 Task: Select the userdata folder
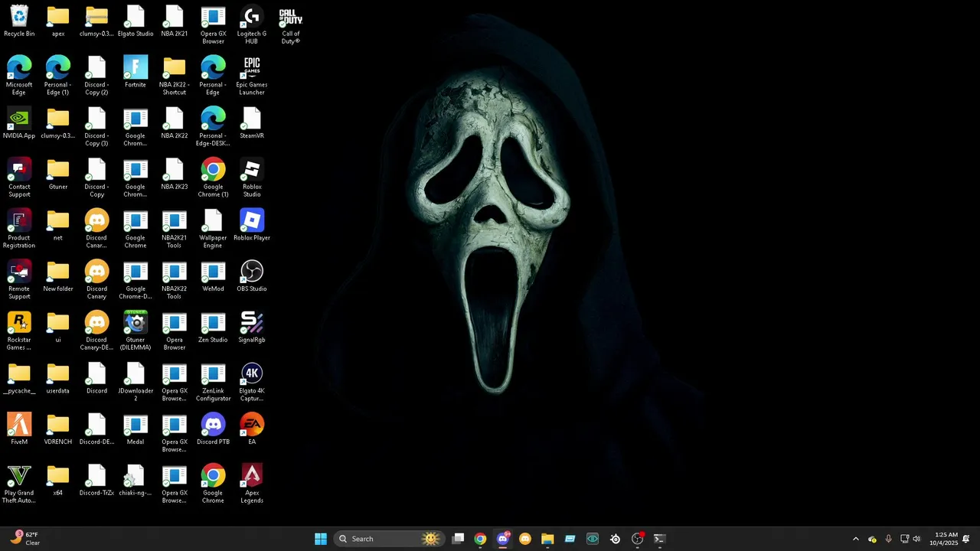pyautogui.click(x=58, y=378)
